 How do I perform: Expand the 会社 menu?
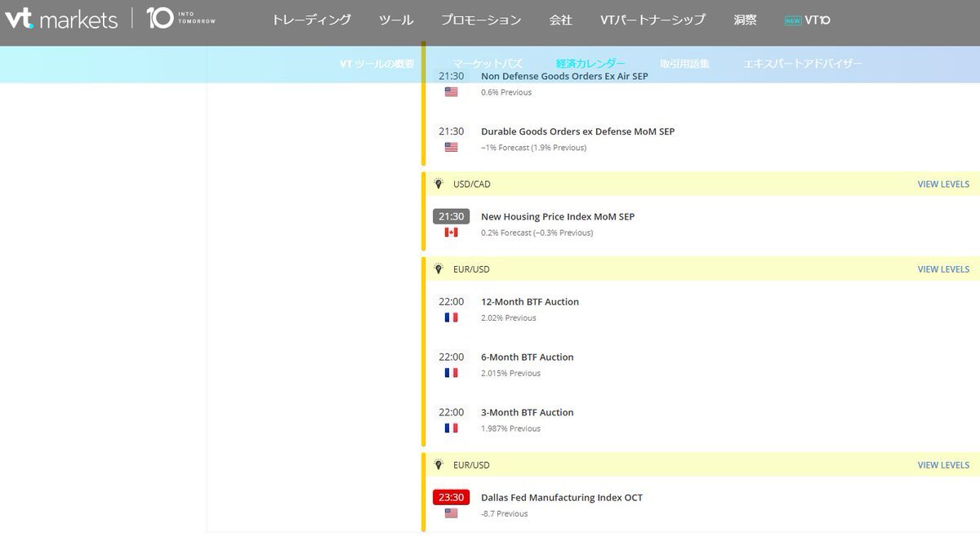pos(560,20)
